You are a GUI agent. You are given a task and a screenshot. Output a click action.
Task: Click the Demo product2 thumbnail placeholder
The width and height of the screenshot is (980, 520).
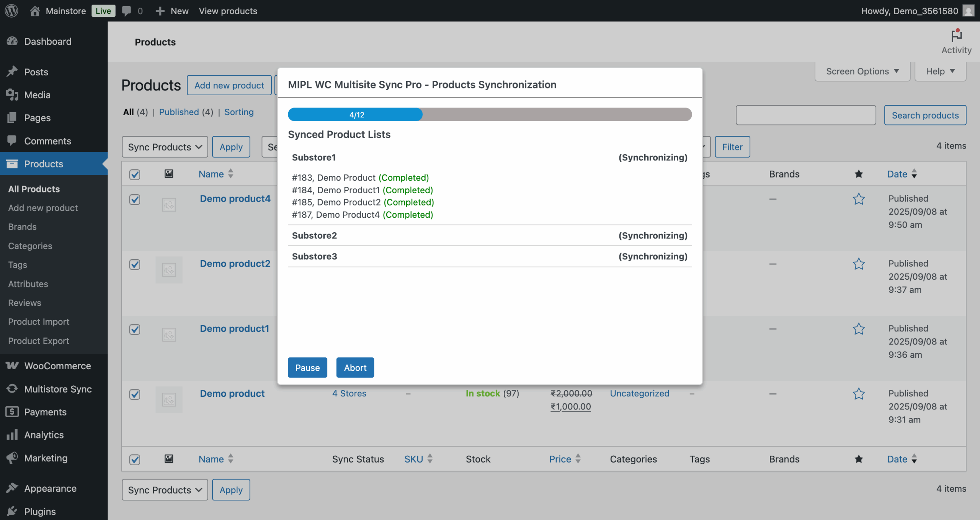click(x=169, y=270)
